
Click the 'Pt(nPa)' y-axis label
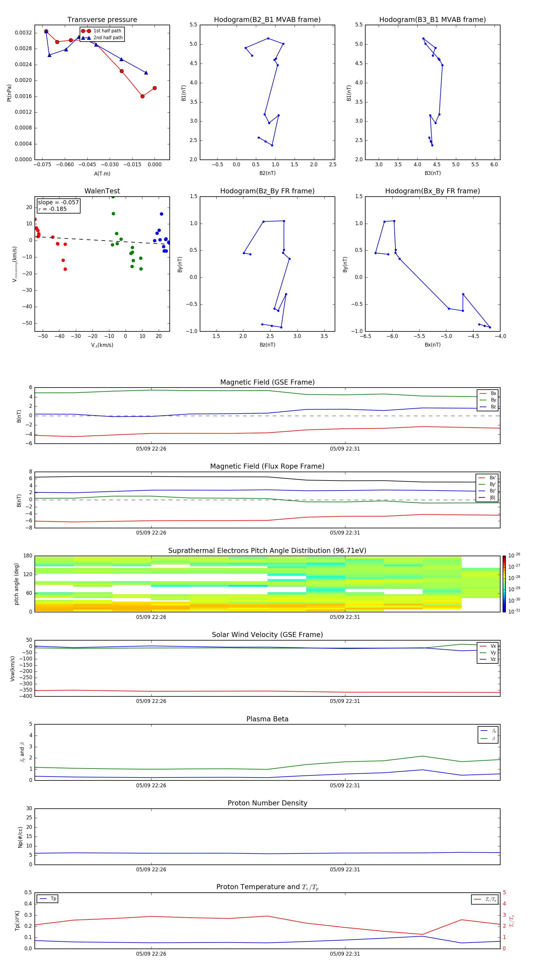(9, 93)
